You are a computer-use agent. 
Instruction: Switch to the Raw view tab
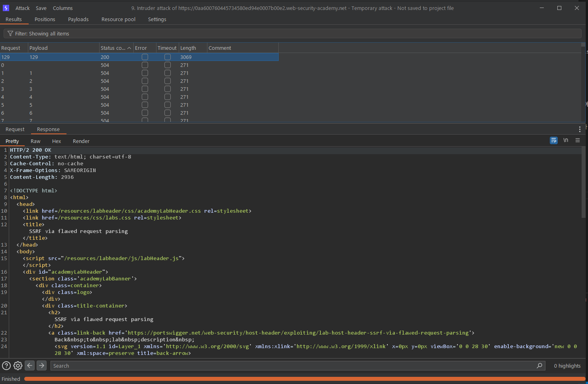pos(35,141)
